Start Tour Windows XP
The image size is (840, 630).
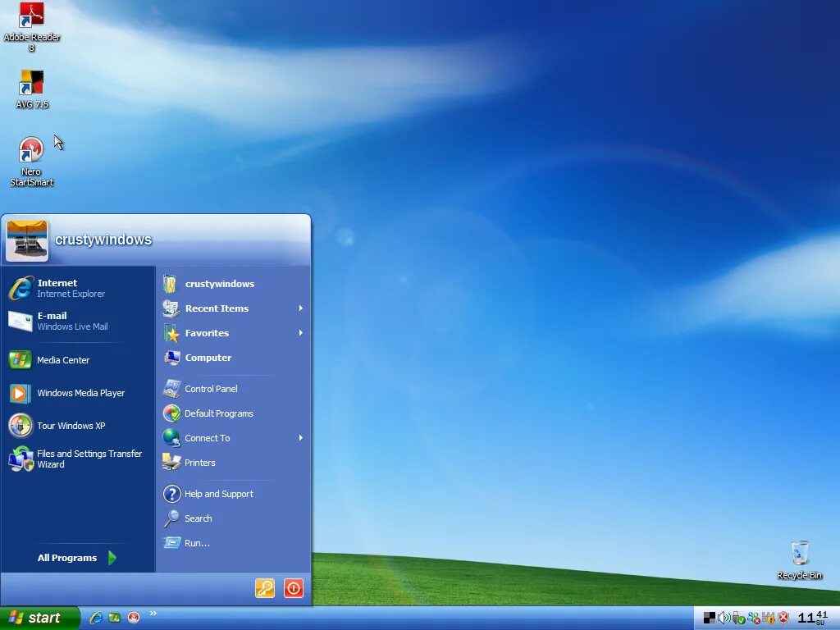point(78,426)
